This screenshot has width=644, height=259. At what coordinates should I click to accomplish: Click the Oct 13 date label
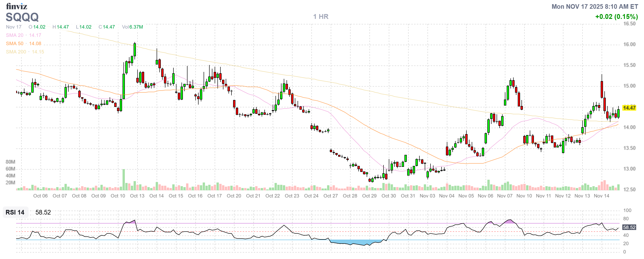click(137, 196)
